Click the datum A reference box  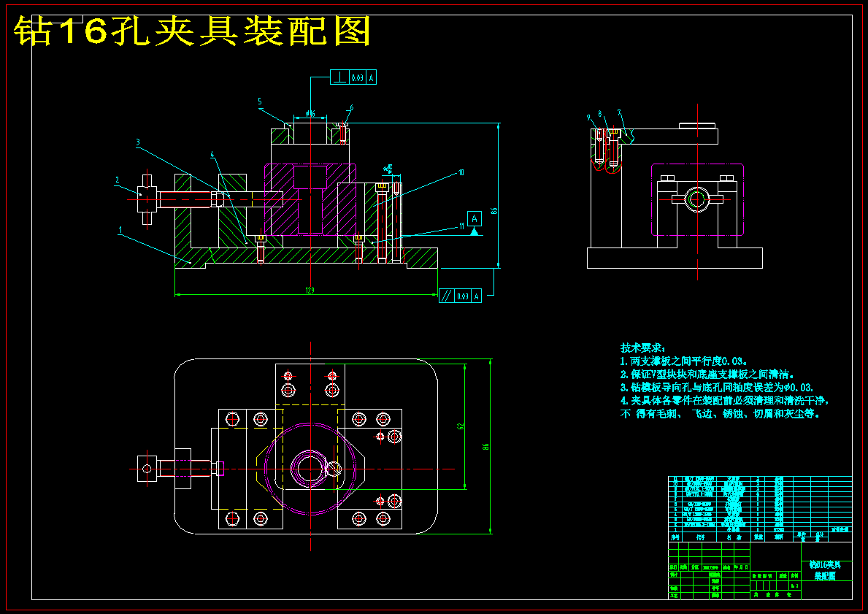[x=475, y=219]
